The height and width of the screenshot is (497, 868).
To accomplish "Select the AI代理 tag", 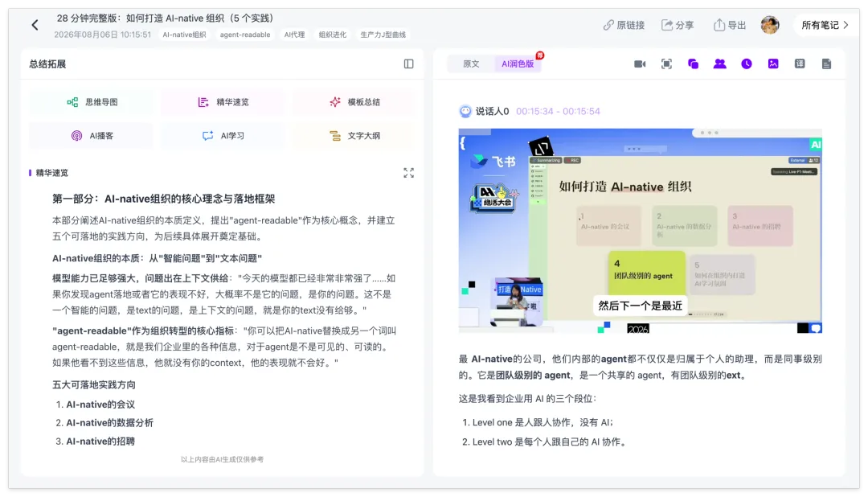I will [x=294, y=35].
